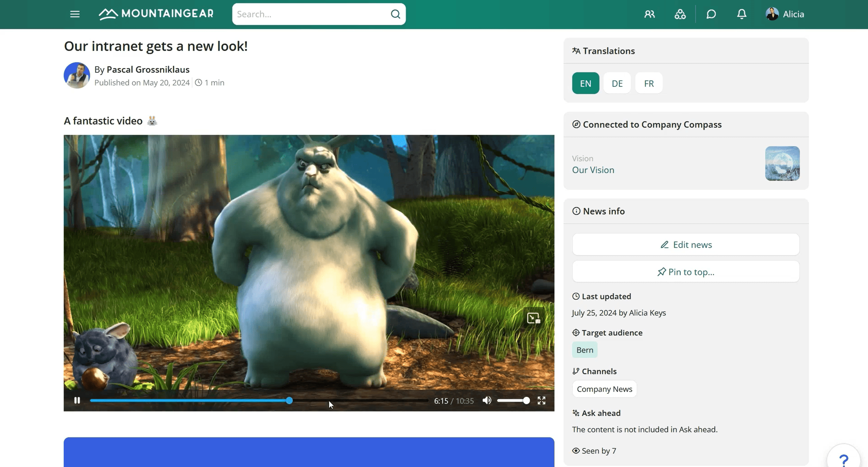Open the Company News channel
Viewport: 868px width, 467px height.
click(x=604, y=389)
